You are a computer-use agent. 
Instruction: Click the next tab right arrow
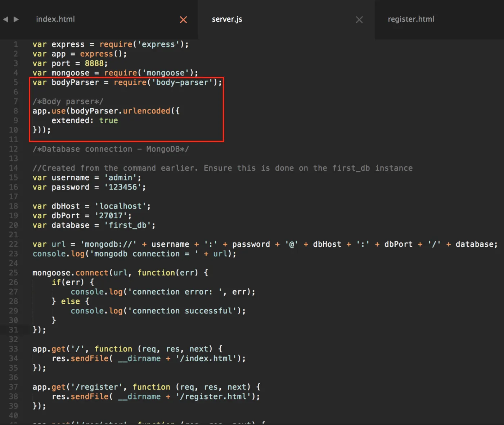coord(16,19)
